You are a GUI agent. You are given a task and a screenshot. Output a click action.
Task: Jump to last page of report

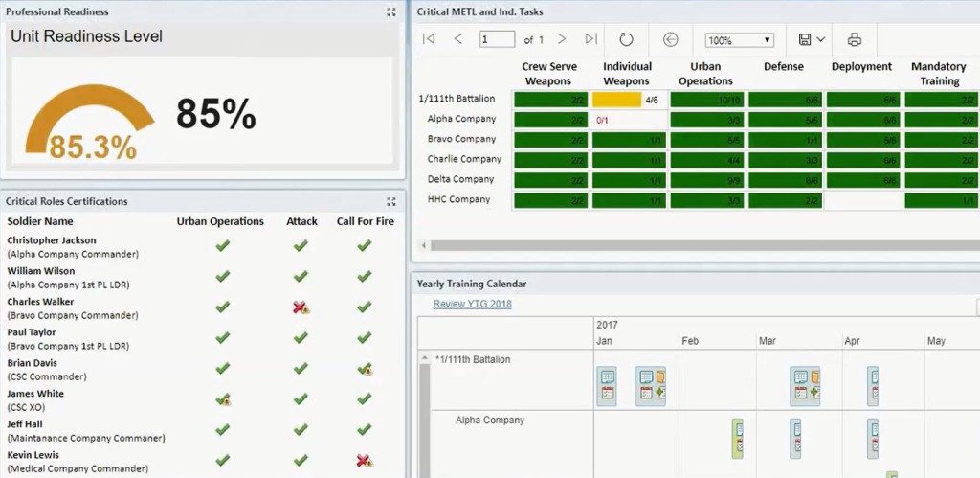tap(590, 39)
